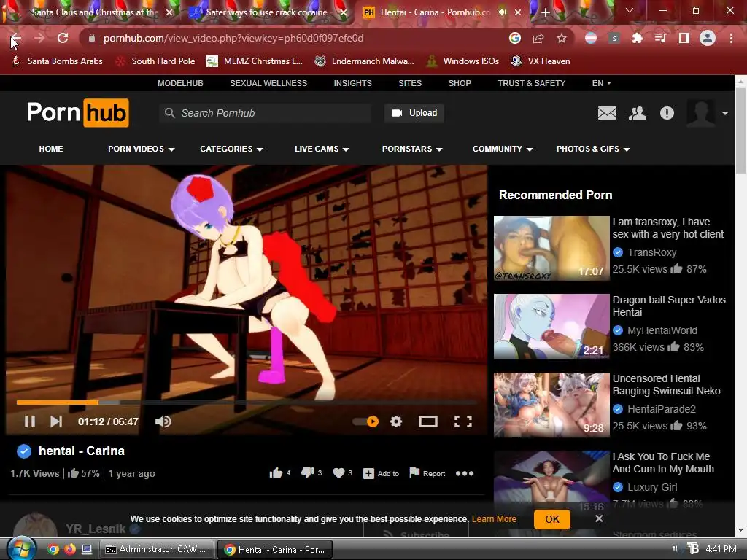Bookmark this page with the star icon
747x560 pixels.
tap(562, 38)
